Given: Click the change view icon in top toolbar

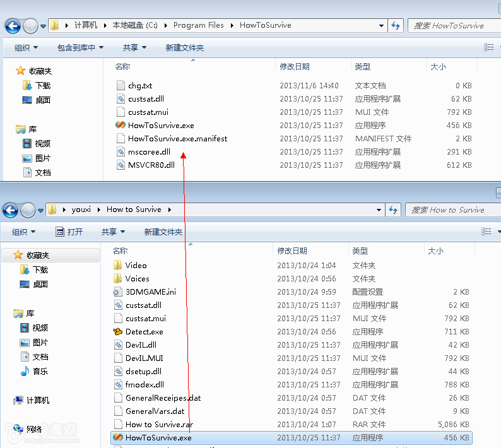Looking at the screenshot, I should (x=488, y=47).
